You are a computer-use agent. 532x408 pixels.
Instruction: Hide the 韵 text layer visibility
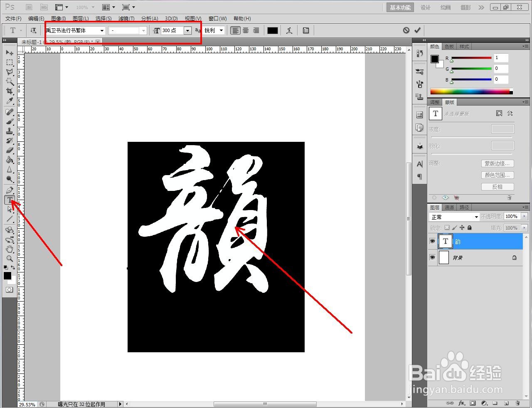432,241
